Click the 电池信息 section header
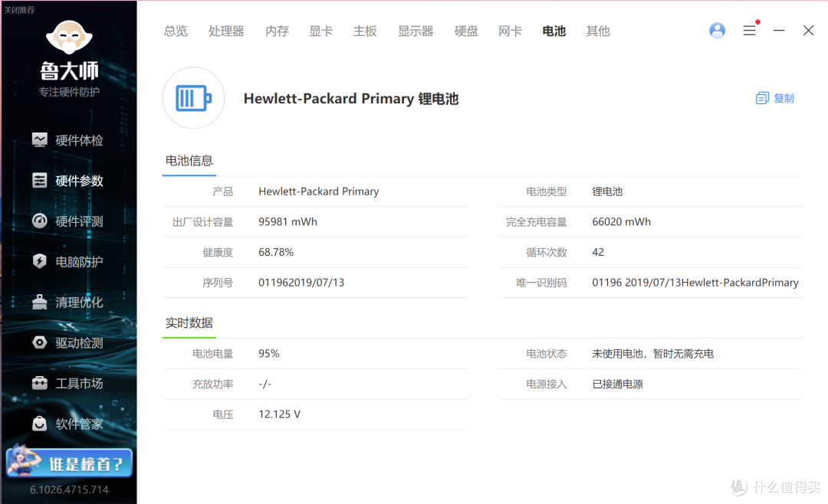Image resolution: width=828 pixels, height=504 pixels. 189,160
